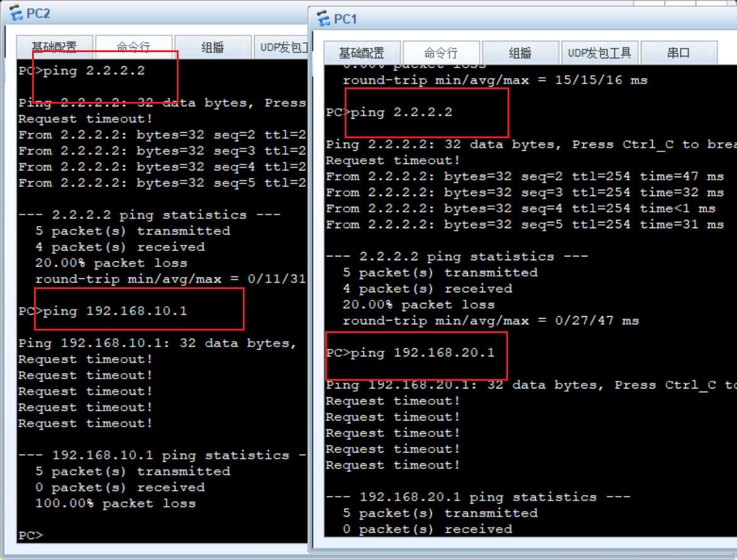
Task: Focus the PC2 window via its title bar
Action: 157,13
